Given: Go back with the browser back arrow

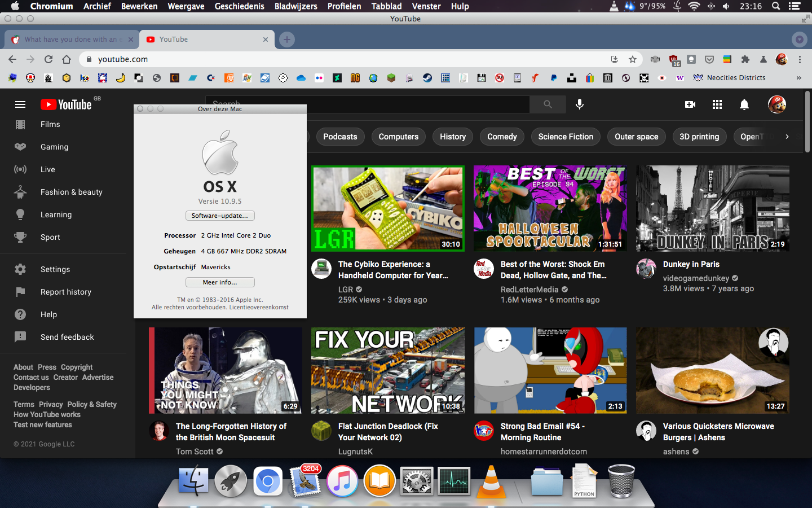Looking at the screenshot, I should tap(12, 59).
